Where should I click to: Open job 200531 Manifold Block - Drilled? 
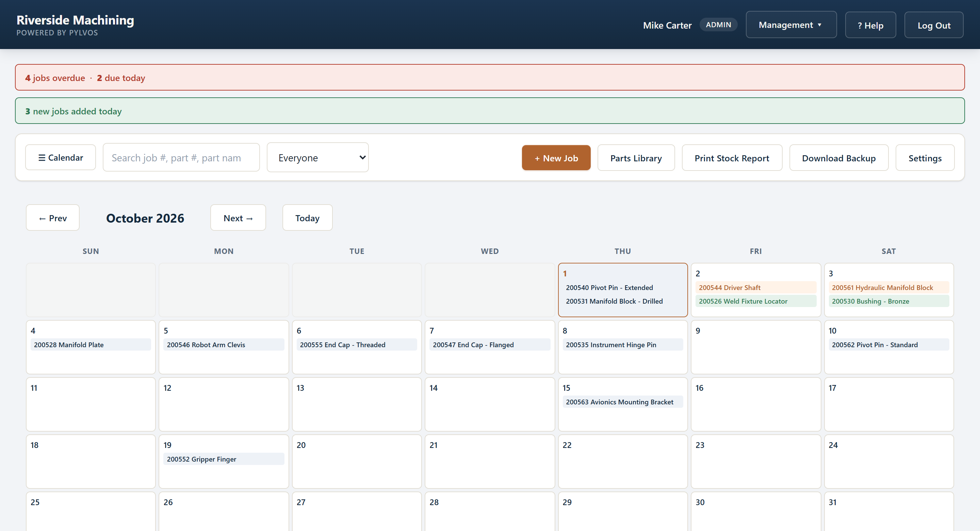(x=623, y=301)
